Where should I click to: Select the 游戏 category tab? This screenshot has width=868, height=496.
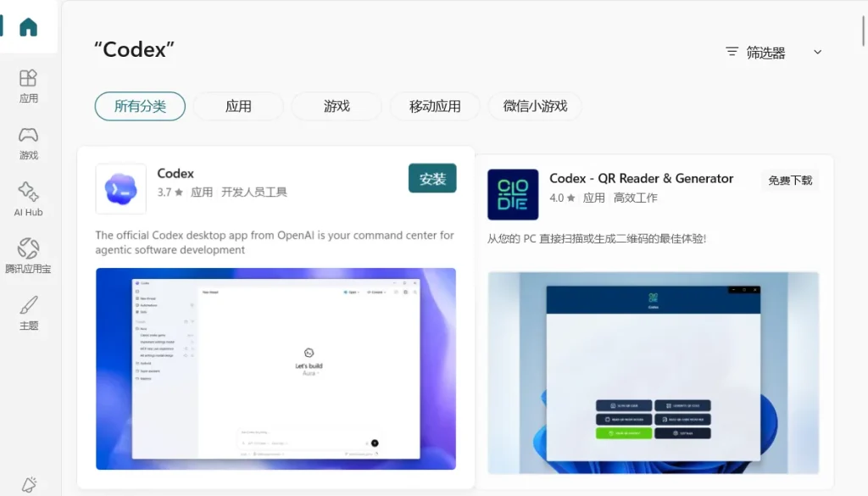click(337, 106)
